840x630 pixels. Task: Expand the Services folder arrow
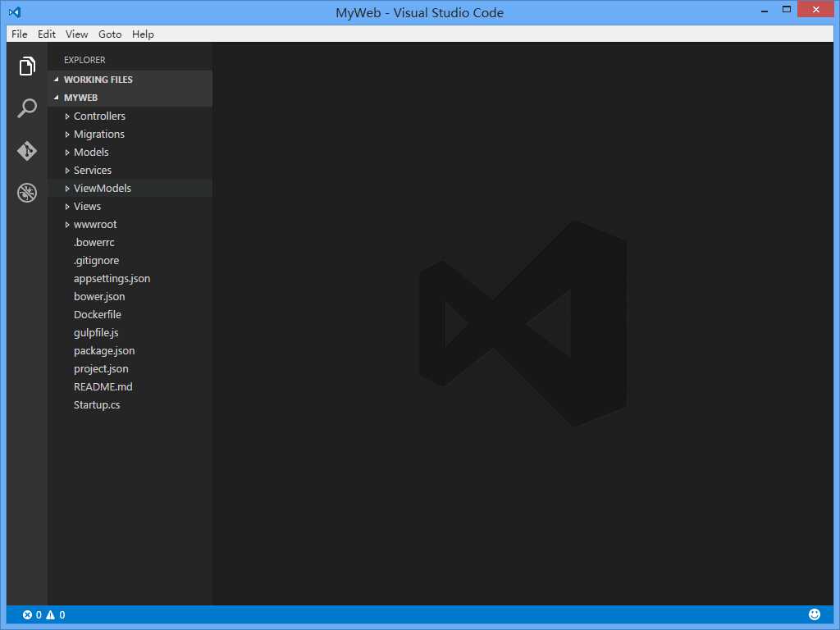pos(67,171)
